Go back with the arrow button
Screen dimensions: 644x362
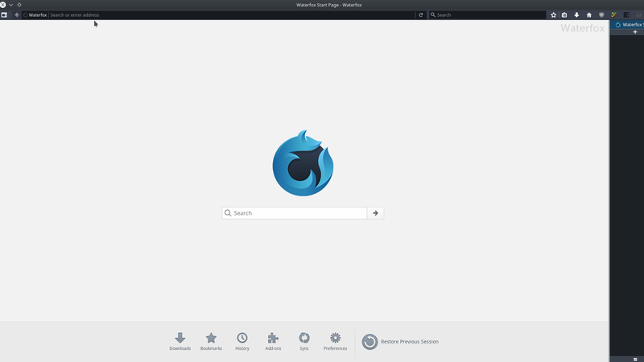17,14
